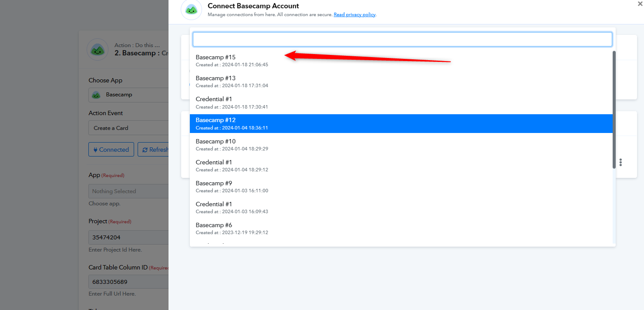This screenshot has width=644, height=310.
Task: Click the Connect Basecamp Account heading
Action: coord(253,6)
